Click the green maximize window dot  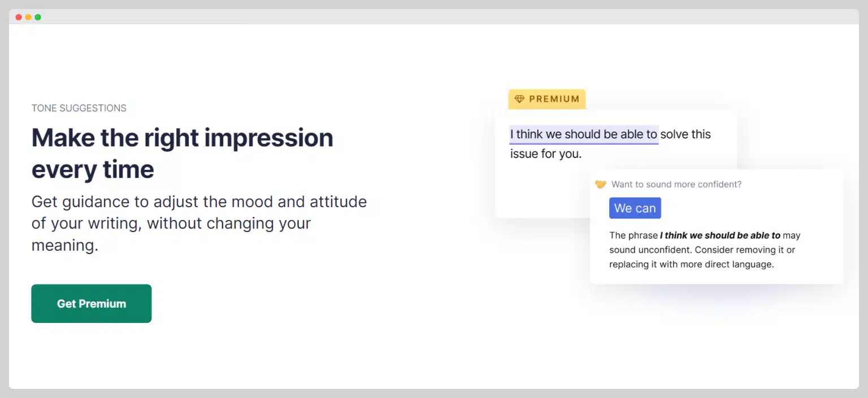pyautogui.click(x=38, y=17)
